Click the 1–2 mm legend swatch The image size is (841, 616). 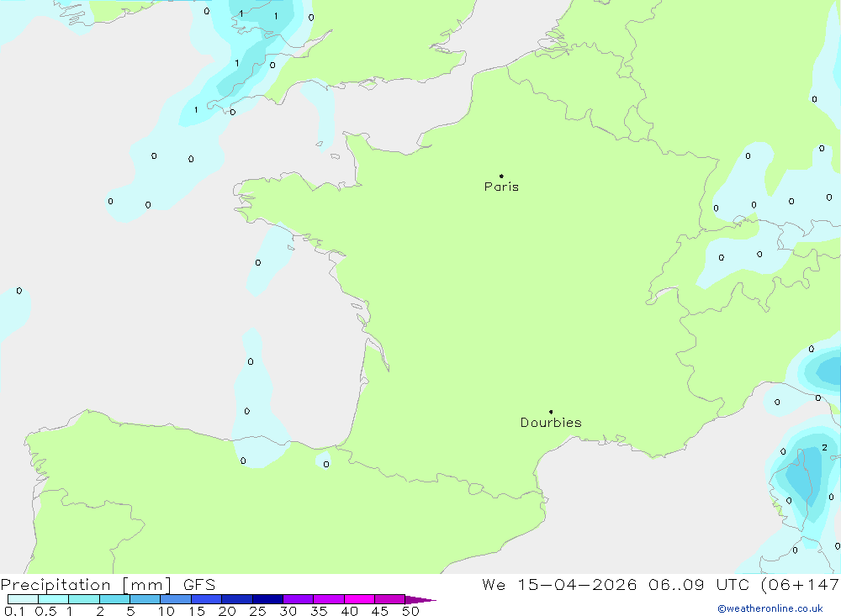coord(84,599)
